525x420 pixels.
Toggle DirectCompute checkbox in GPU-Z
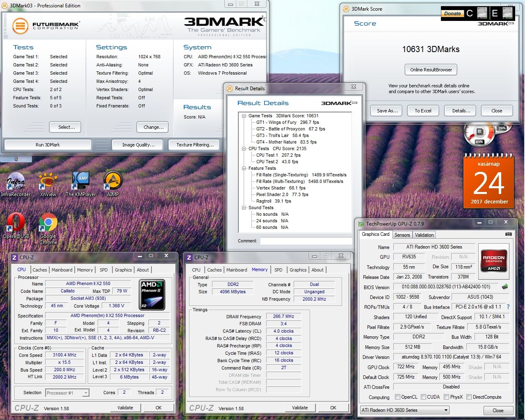[x=469, y=397]
